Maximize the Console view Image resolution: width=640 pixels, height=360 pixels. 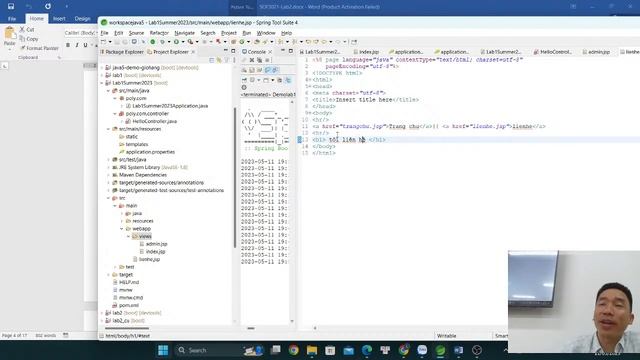pos(291,51)
